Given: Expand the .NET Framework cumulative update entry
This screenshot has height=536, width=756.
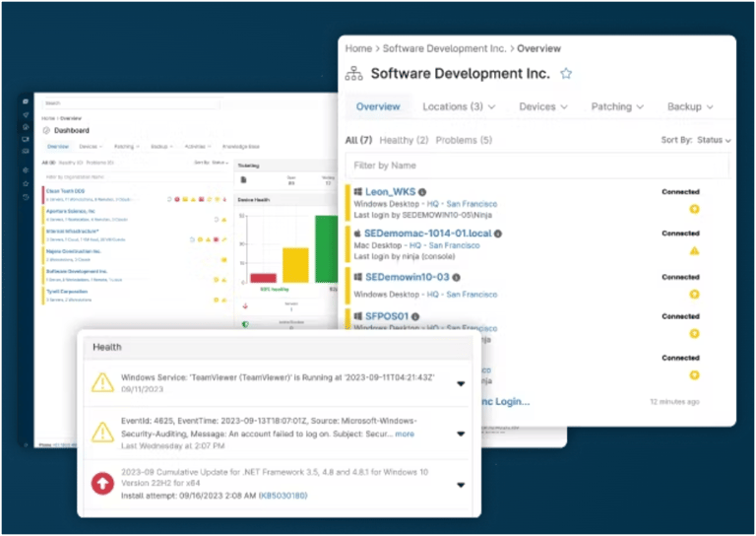Looking at the screenshot, I should click(x=461, y=485).
